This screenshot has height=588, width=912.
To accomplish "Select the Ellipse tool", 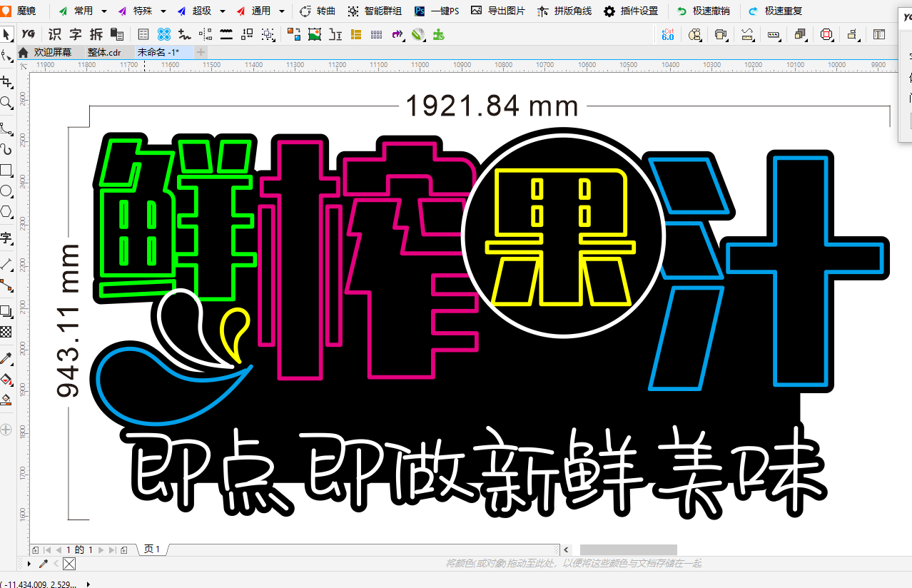I will pos(6,191).
